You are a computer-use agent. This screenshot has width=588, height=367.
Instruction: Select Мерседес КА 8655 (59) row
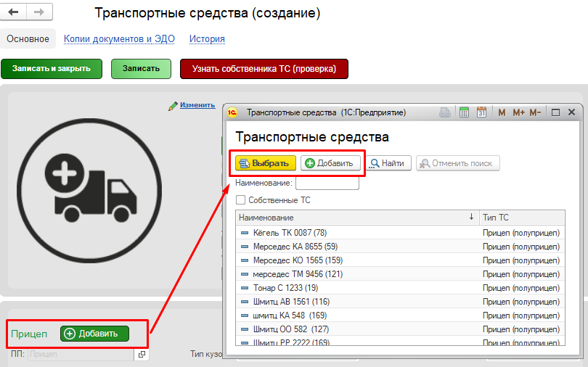coord(400,247)
